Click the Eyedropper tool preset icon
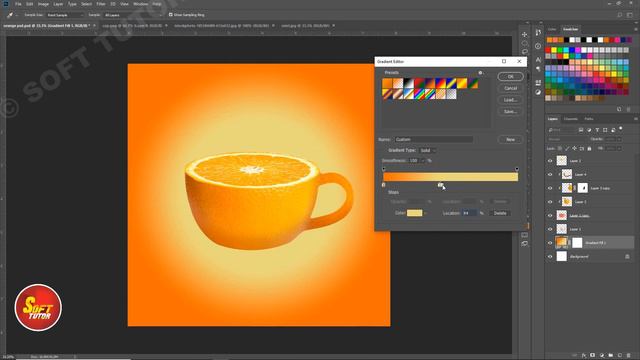Viewport: 640px width, 360px height. click(10, 15)
